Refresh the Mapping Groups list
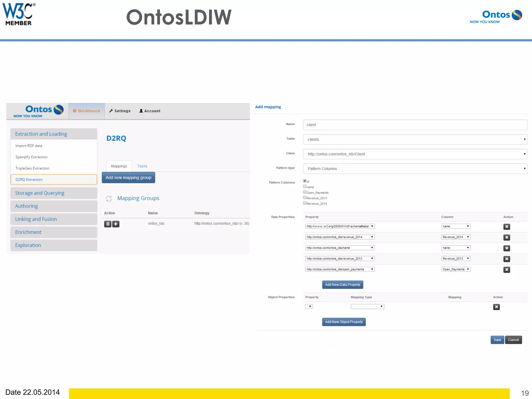 109,199
